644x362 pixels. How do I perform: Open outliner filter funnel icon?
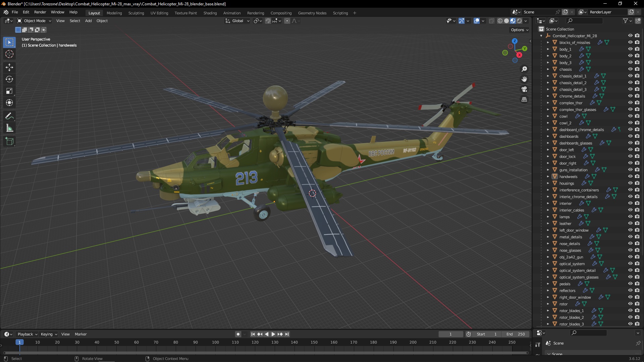(x=626, y=21)
